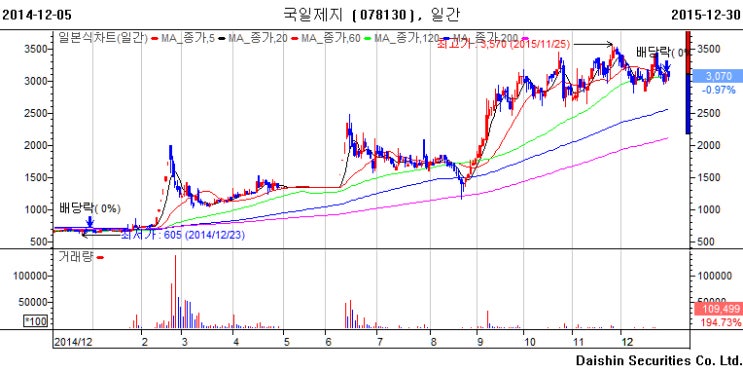Image resolution: width=743 pixels, height=372 pixels.
Task: Click month 9 on the time axis
Action: pos(480,342)
